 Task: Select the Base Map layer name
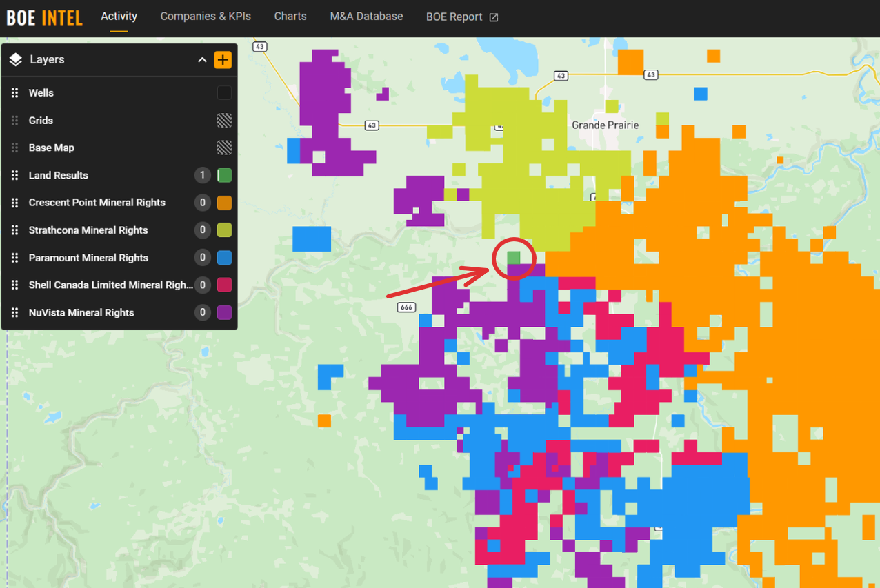[52, 148]
